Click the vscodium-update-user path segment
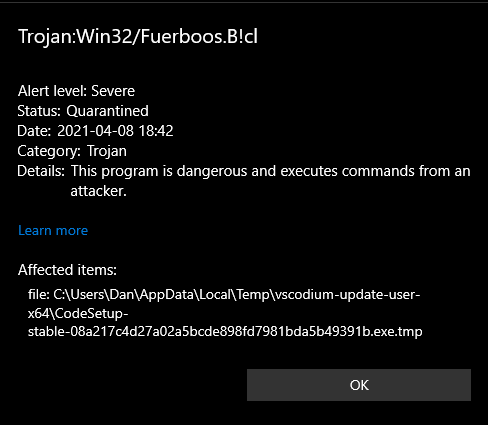The height and width of the screenshot is (425, 488). click(x=348, y=295)
